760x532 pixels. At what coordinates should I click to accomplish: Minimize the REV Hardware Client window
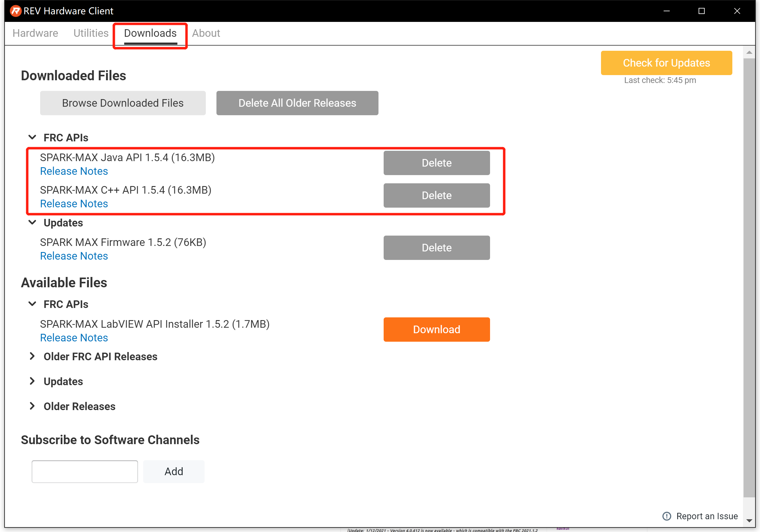tap(666, 11)
